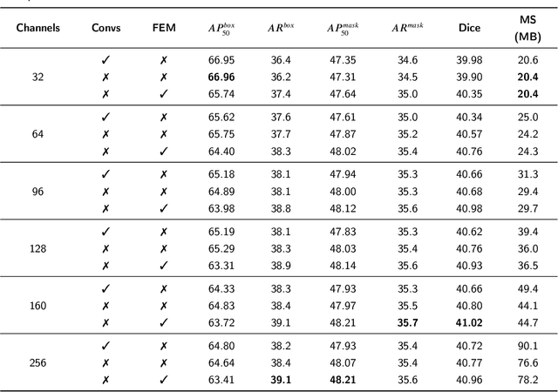The height and width of the screenshot is (392, 558).
Task: Click the FEM checkmark for 64 channels
Action: (x=163, y=151)
